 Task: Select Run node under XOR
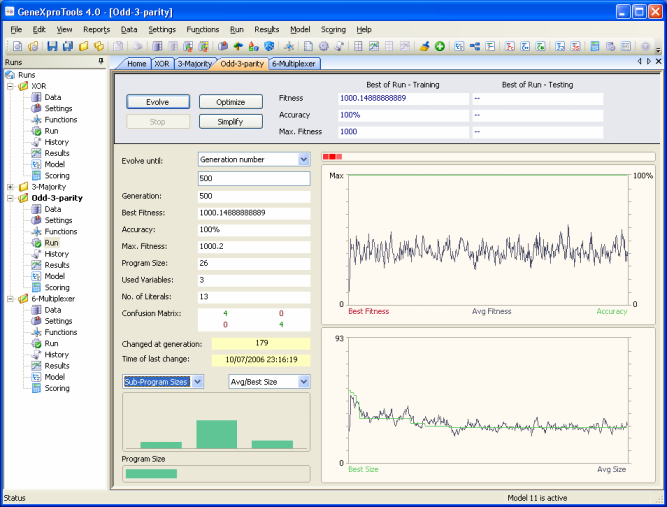[x=51, y=131]
